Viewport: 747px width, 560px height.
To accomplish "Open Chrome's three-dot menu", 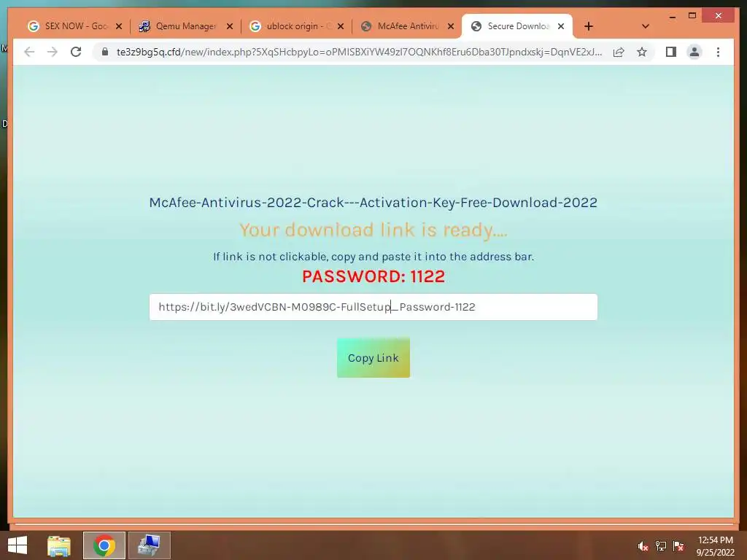I will click(x=718, y=52).
